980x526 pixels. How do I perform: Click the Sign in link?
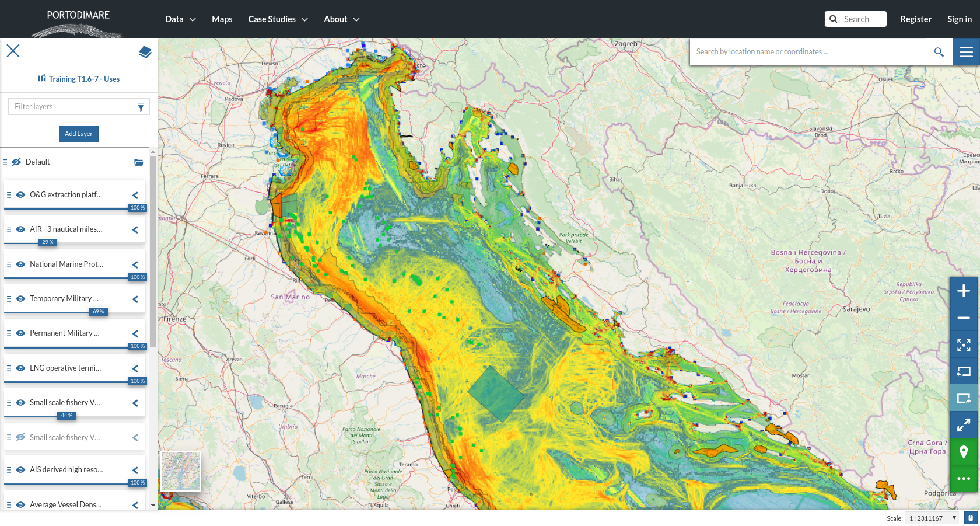(x=960, y=19)
